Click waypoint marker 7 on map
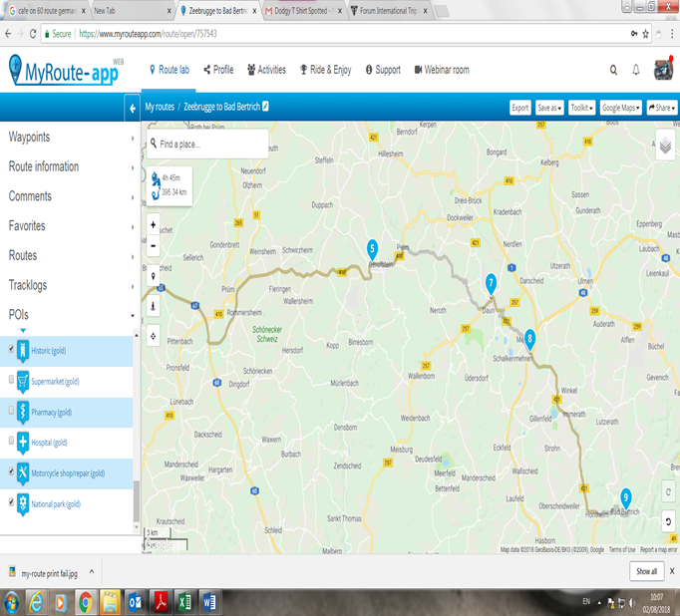 coord(491,283)
